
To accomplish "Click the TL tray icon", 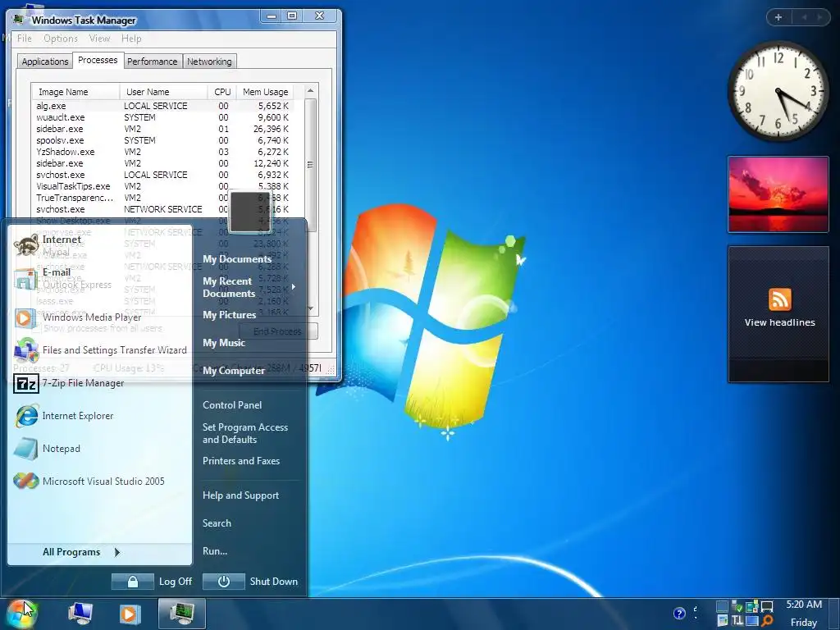I will coord(737,621).
